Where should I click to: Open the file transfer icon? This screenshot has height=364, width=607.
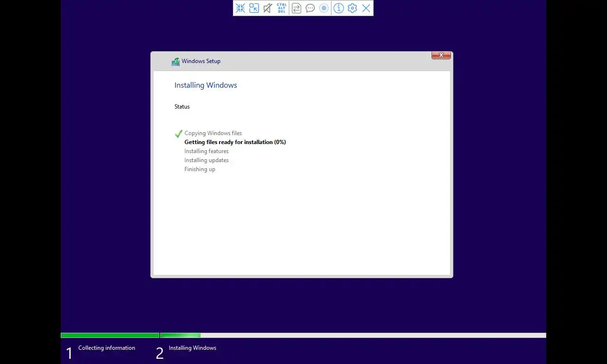(x=296, y=8)
